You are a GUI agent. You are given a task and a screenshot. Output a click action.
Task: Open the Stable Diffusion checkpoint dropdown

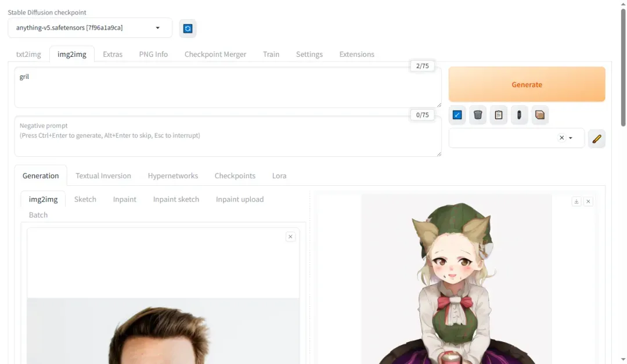[x=90, y=28]
